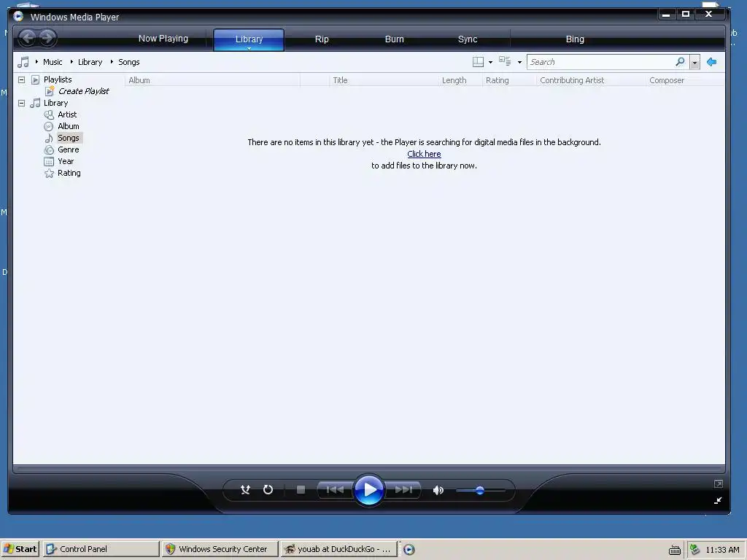Collapse the Playlists tree node

pos(21,79)
